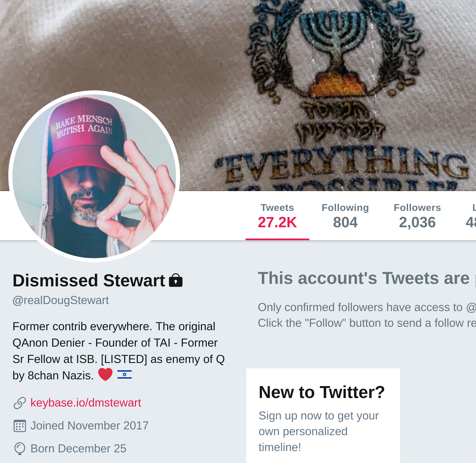The width and height of the screenshot is (476, 463).
Task: Open the Followers tab showing 2,036
Action: 417,216
